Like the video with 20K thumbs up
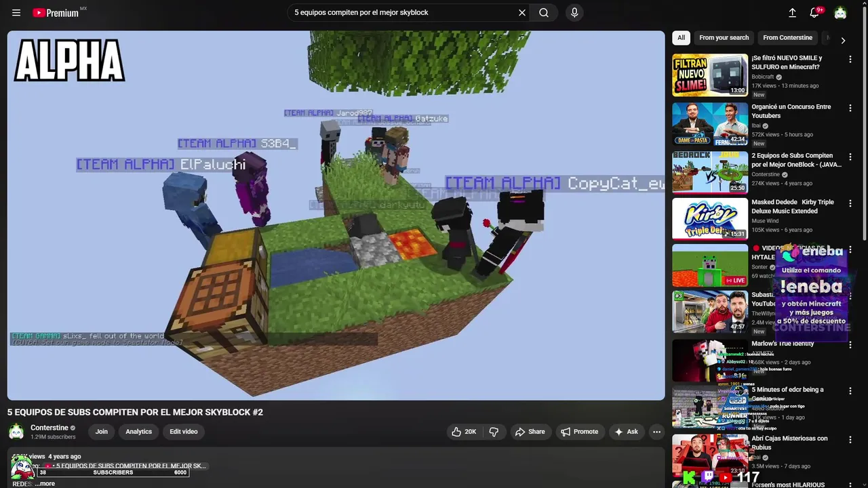This screenshot has height=488, width=868. (465, 432)
